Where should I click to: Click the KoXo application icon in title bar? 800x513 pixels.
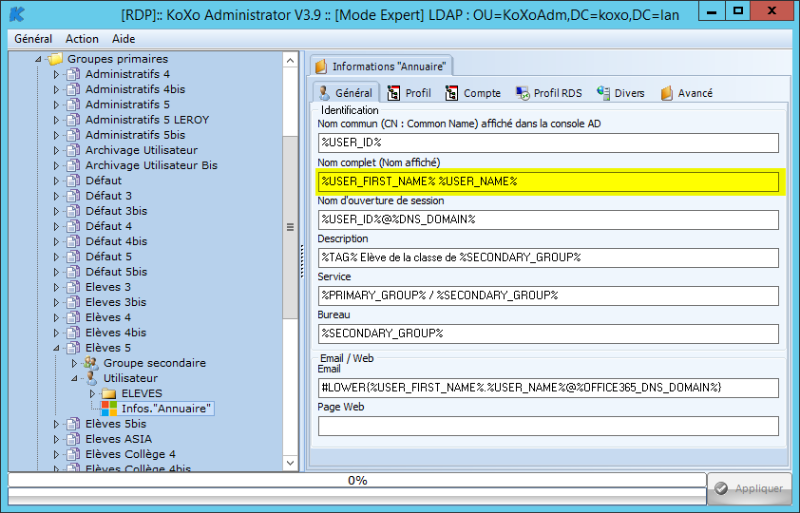(17, 14)
